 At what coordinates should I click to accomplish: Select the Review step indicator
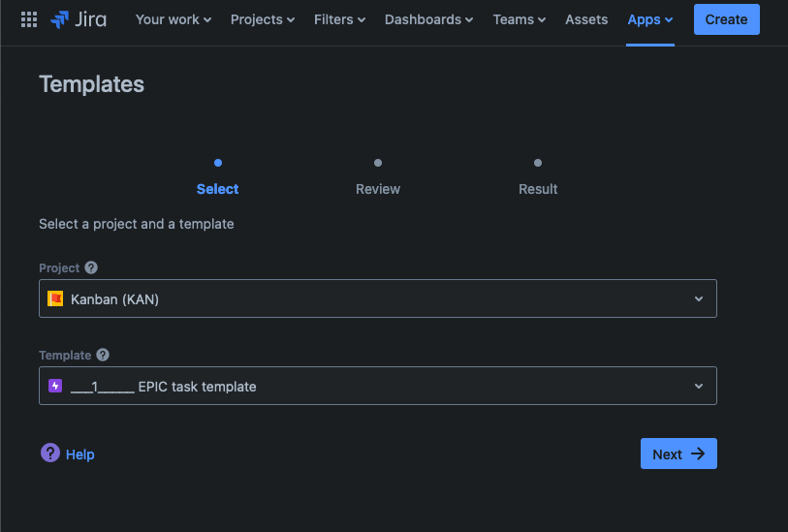coord(378,177)
